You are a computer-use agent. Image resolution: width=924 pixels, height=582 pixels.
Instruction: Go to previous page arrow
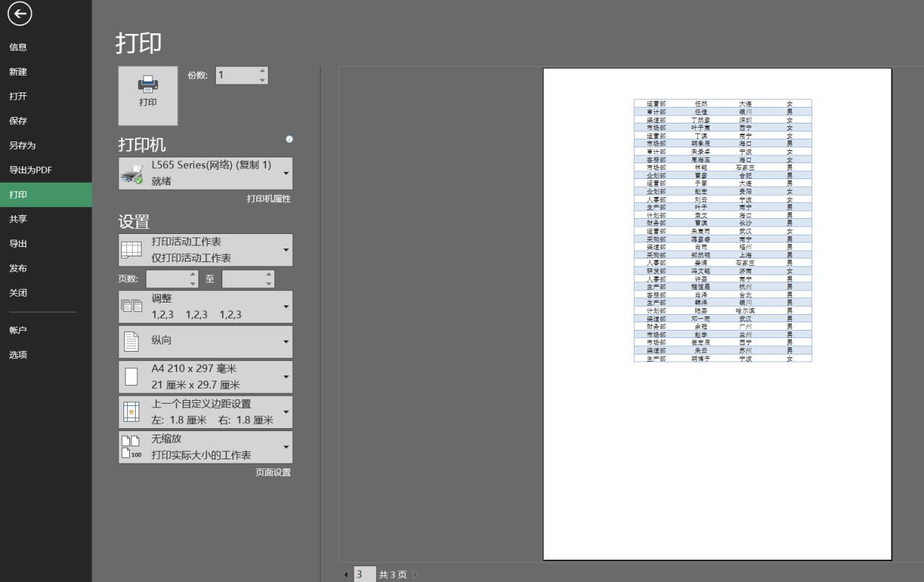(x=346, y=575)
